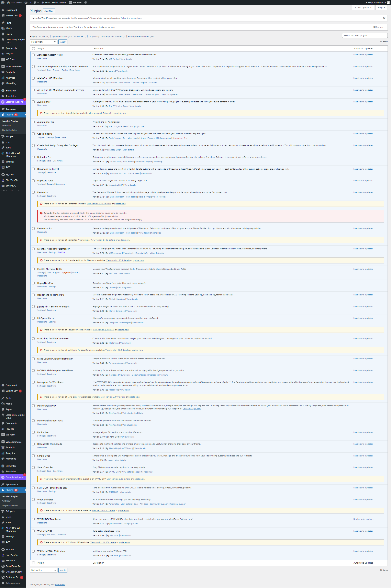Filter by Update Available plugins
This screenshot has width=391, height=588.
pyautogui.click(x=61, y=36)
